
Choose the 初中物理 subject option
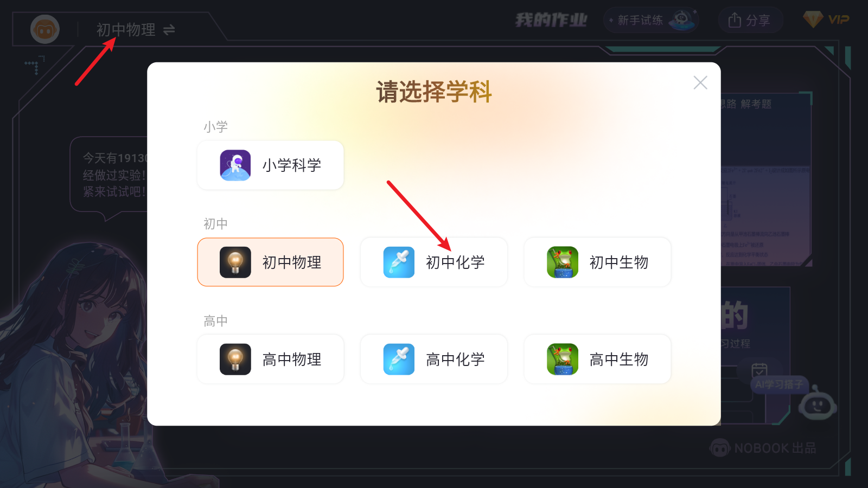pos(270,262)
